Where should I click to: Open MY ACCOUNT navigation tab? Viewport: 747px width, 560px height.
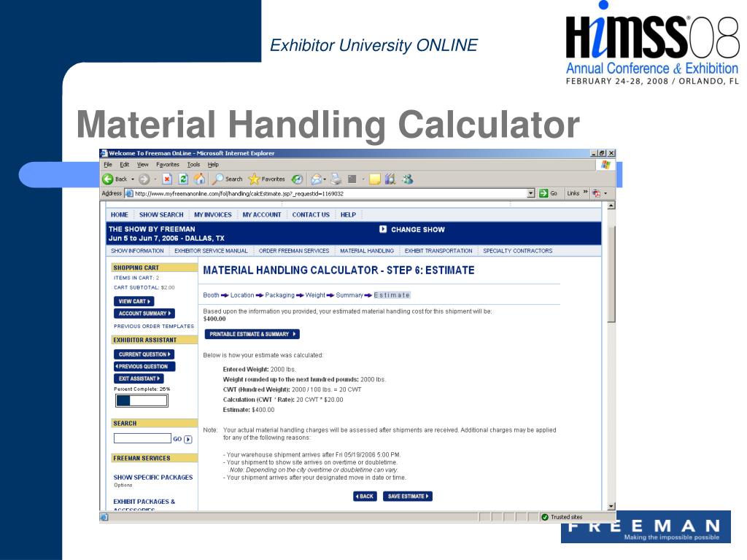click(x=262, y=215)
